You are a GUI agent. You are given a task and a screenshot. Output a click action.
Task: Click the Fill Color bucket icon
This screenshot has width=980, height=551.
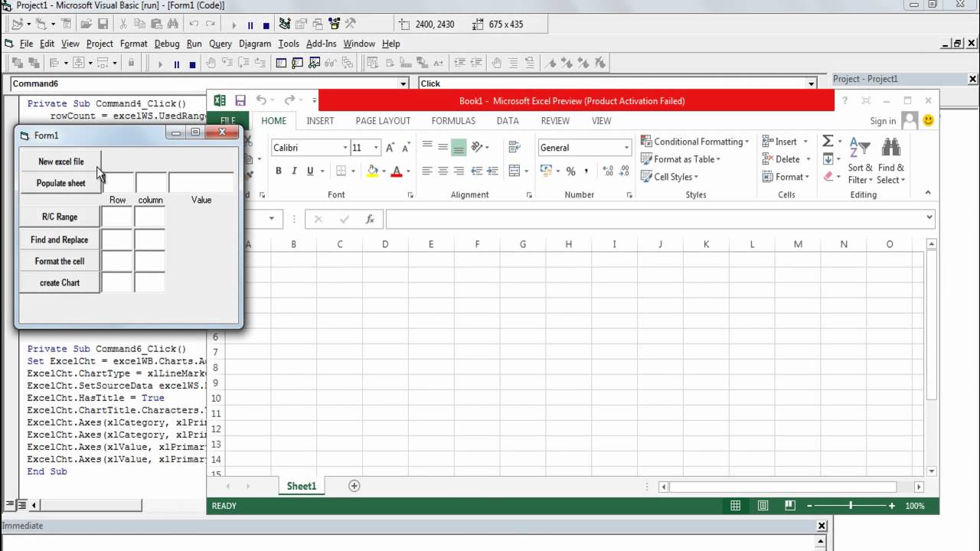point(373,171)
